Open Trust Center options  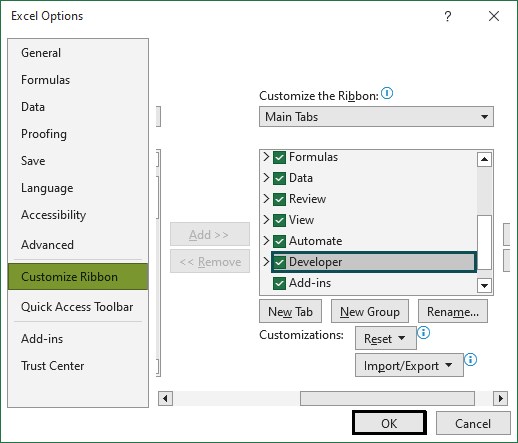[x=78, y=366]
